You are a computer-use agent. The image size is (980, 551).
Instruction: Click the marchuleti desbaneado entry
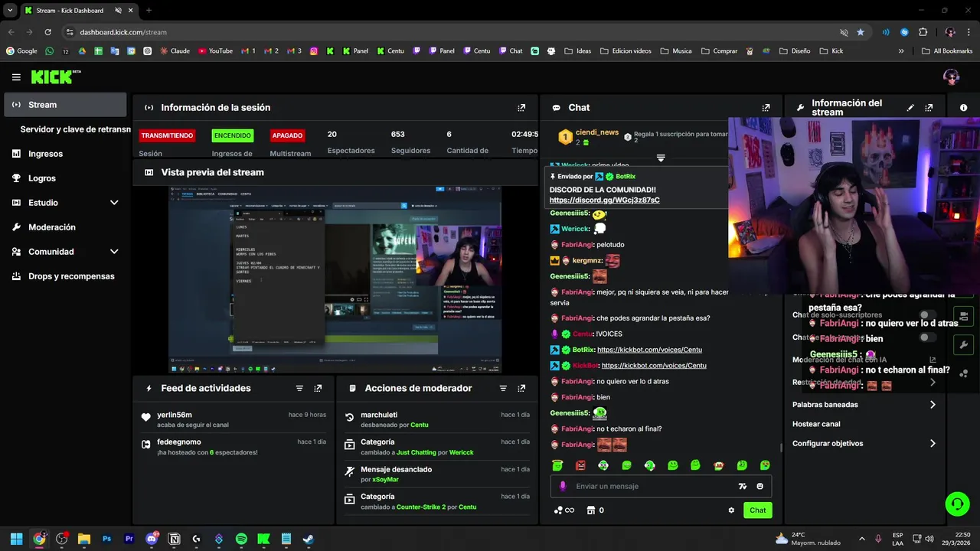[436, 419]
